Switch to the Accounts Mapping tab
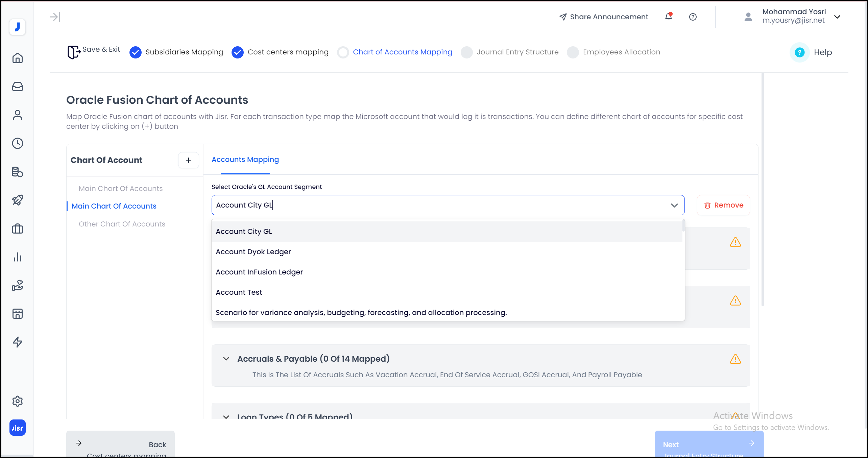The image size is (868, 458). click(x=245, y=159)
